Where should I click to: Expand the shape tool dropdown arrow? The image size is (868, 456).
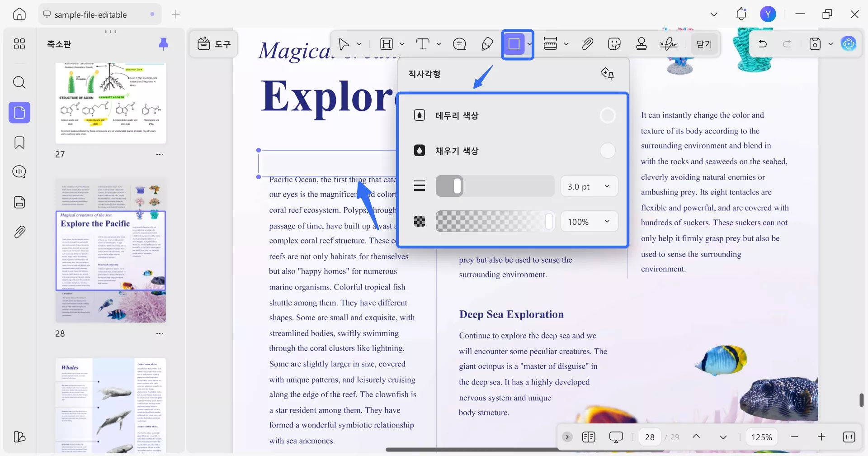(529, 44)
